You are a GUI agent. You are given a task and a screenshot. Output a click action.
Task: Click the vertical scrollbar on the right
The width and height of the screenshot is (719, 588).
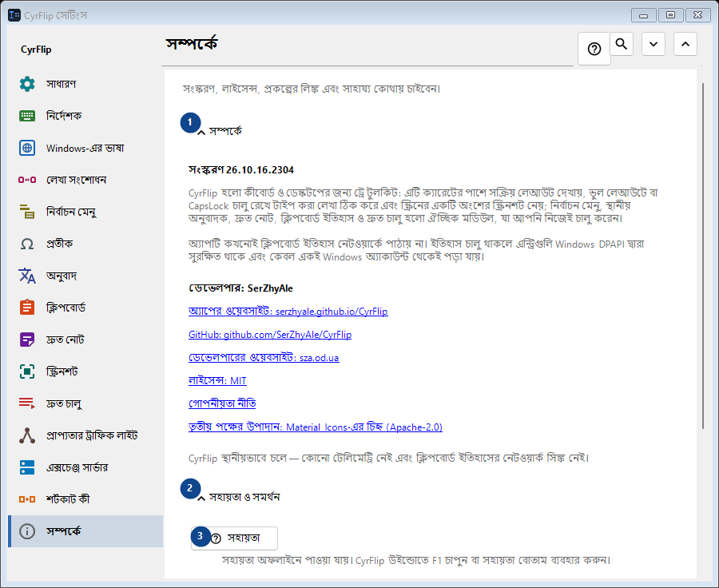(702, 256)
